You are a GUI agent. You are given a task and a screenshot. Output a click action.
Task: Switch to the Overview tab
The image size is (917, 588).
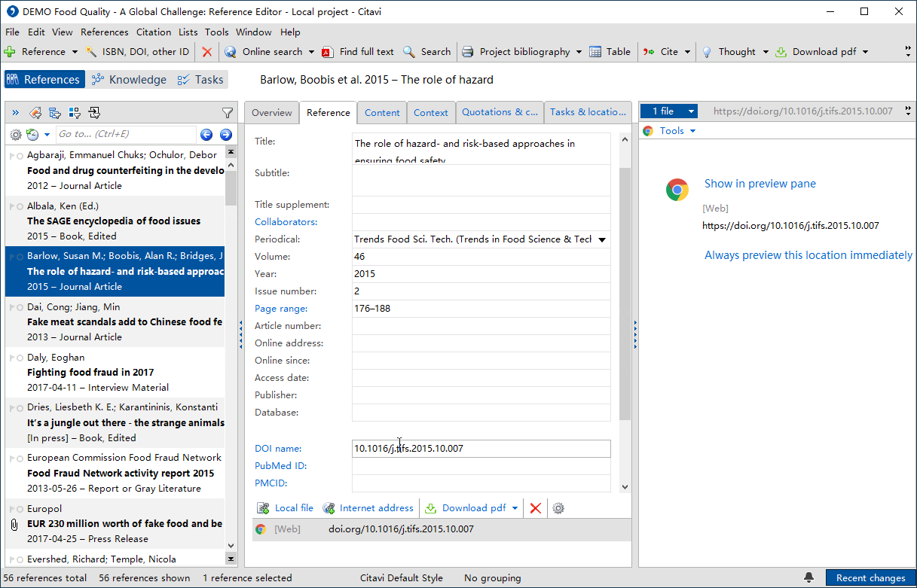(x=271, y=113)
